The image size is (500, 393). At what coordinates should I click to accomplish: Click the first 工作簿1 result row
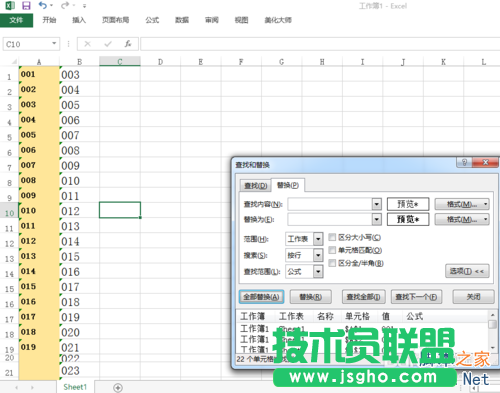363,329
